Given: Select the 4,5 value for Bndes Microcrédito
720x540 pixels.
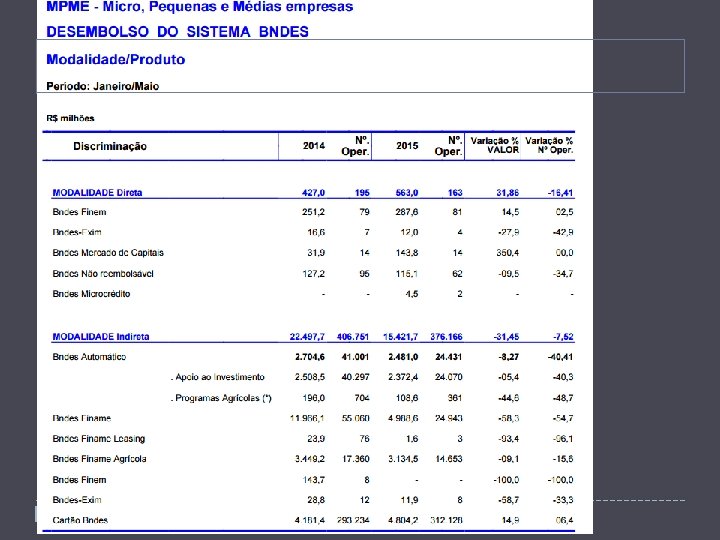Looking at the screenshot, I should click(412, 294).
